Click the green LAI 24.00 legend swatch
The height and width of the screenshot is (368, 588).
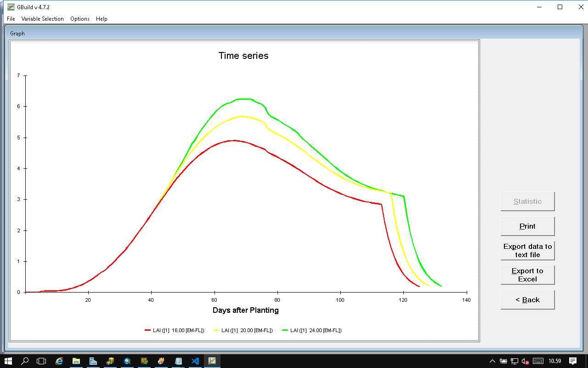[x=285, y=330]
